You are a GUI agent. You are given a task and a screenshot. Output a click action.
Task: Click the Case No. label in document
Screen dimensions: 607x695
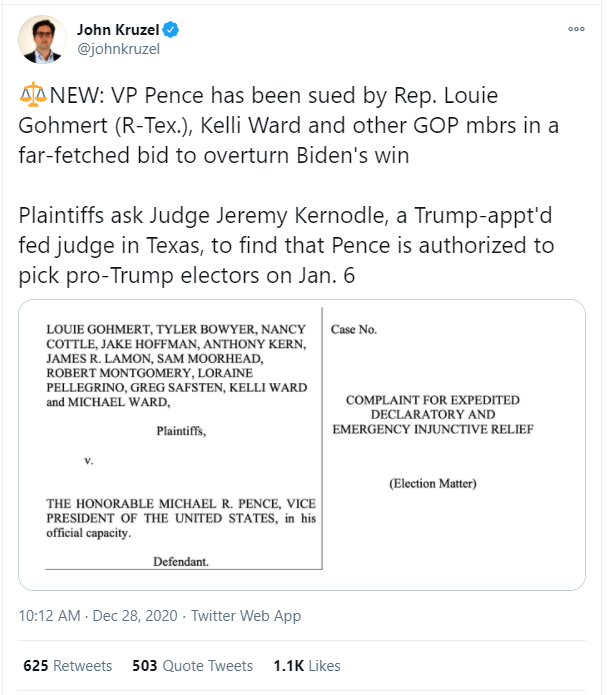[x=354, y=329]
